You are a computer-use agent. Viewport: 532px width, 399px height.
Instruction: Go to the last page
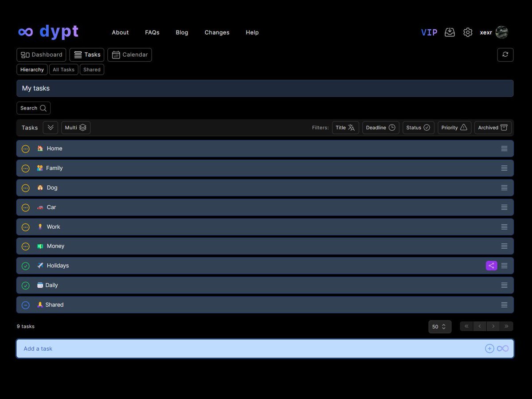click(506, 326)
